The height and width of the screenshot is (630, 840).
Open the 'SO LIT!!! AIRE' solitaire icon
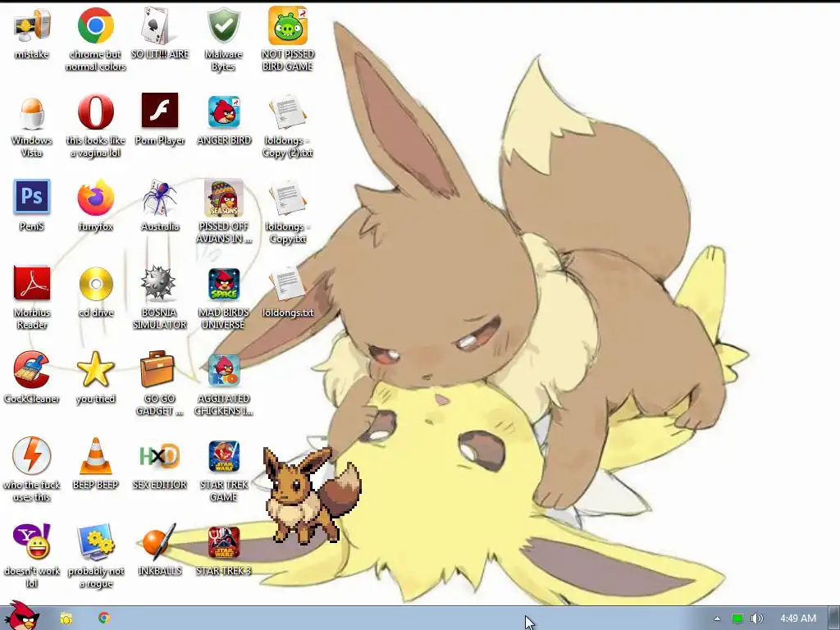point(159,25)
